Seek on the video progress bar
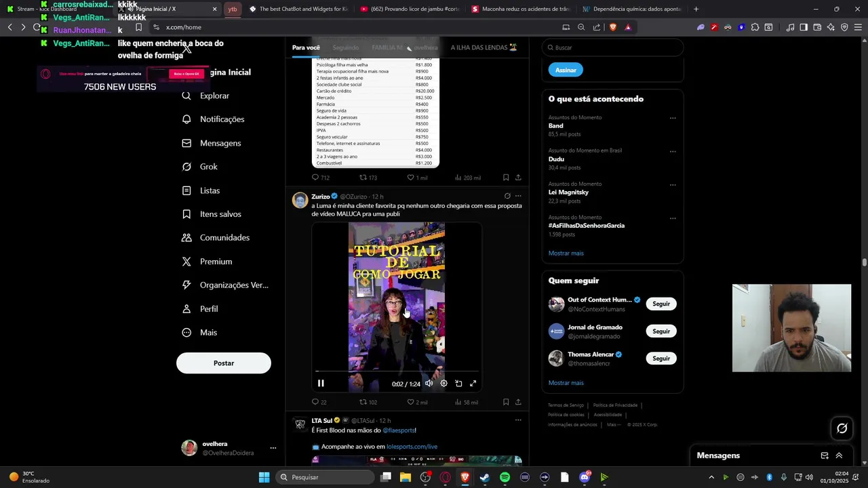 (397, 371)
